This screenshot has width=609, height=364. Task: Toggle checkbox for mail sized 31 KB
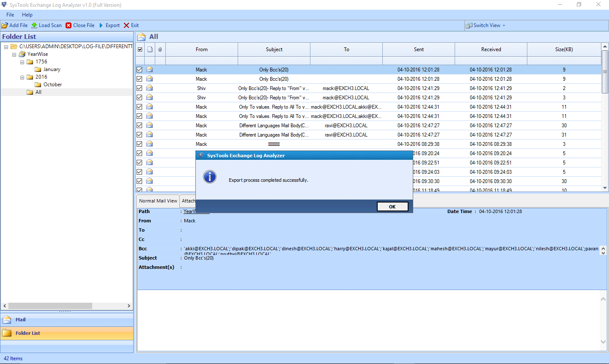139,135
